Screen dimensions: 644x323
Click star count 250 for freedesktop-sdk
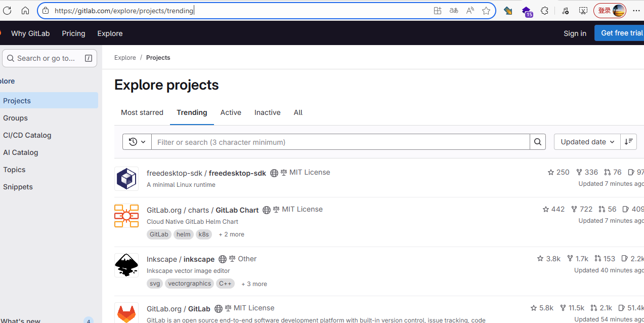[559, 172]
